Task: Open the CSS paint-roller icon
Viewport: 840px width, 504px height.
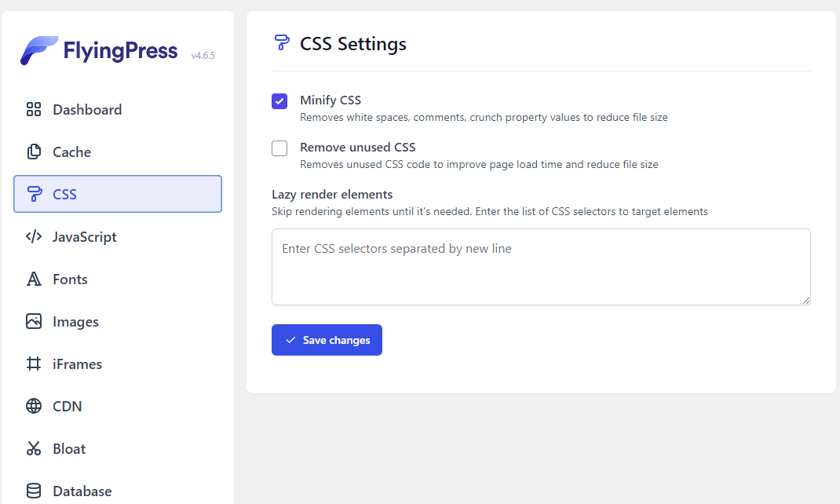Action: [32, 194]
